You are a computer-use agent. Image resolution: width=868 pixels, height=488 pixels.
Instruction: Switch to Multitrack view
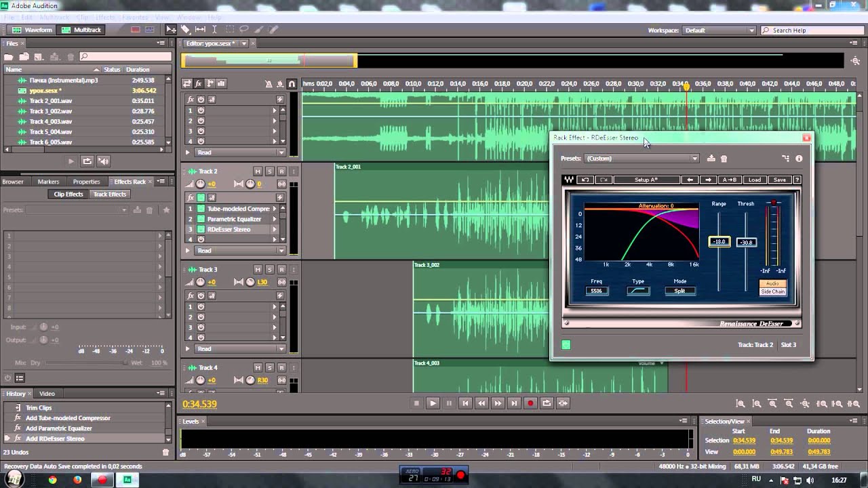81,30
